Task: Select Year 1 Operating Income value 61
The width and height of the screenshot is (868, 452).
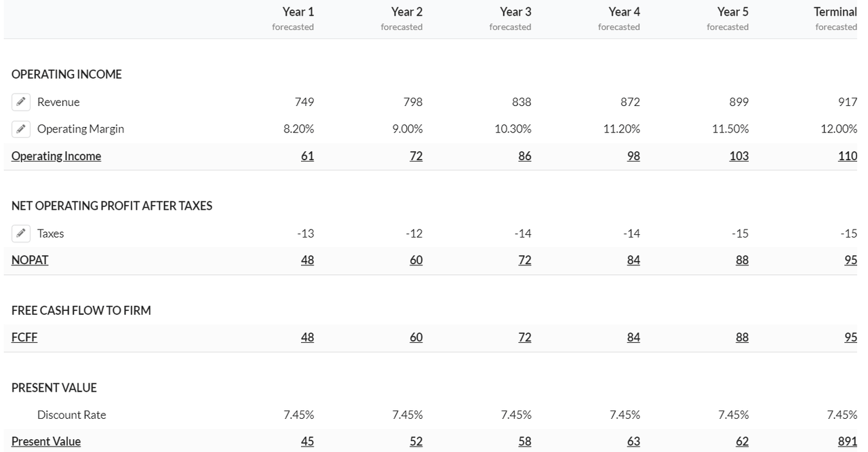Action: click(307, 156)
